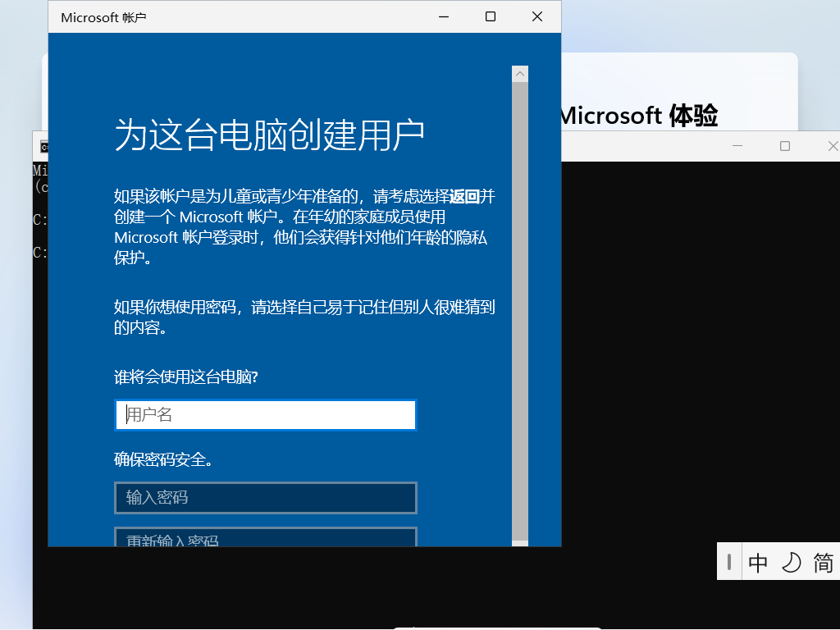Focus the 输入密码 password field
This screenshot has width=840, height=630.
tap(266, 498)
